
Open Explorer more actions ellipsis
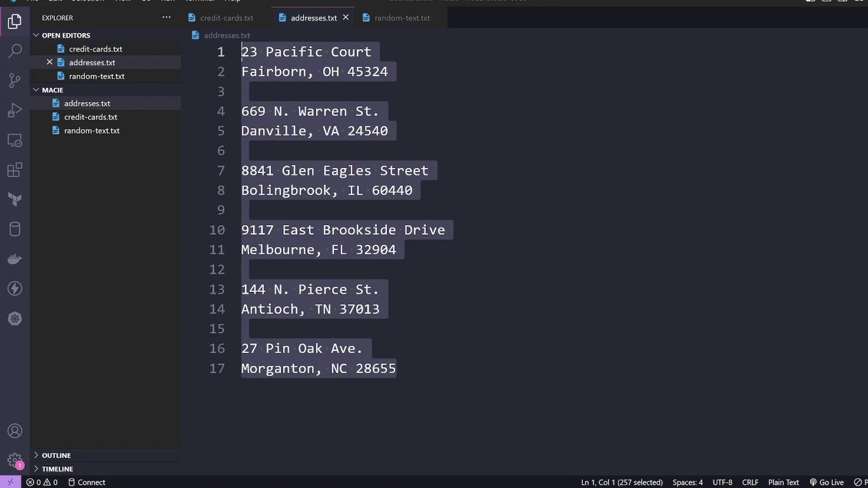pos(166,18)
